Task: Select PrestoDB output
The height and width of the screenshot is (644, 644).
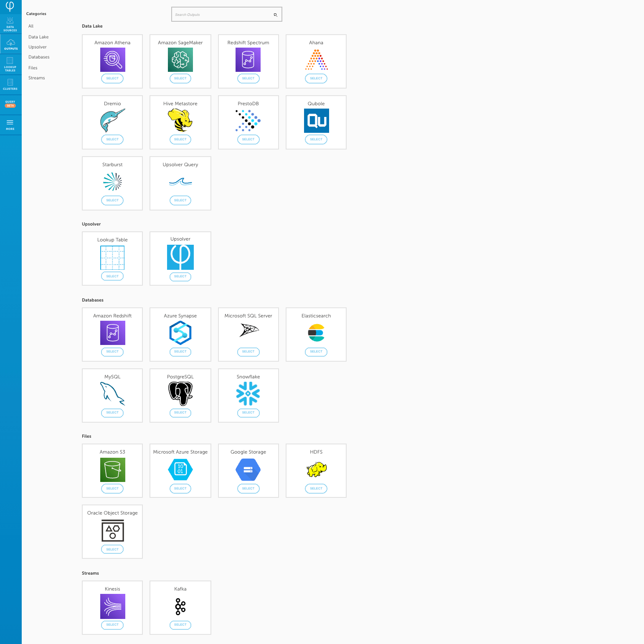Action: coord(248,139)
